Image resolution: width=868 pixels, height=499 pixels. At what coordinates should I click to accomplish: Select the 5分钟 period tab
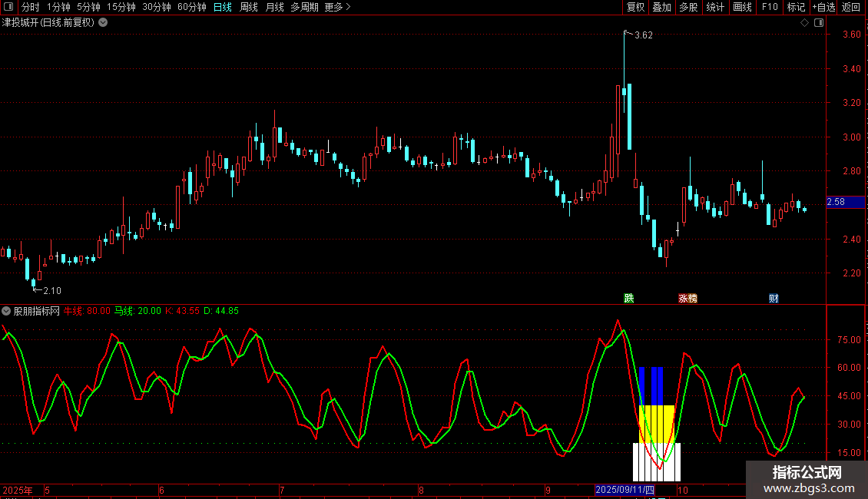click(x=88, y=7)
